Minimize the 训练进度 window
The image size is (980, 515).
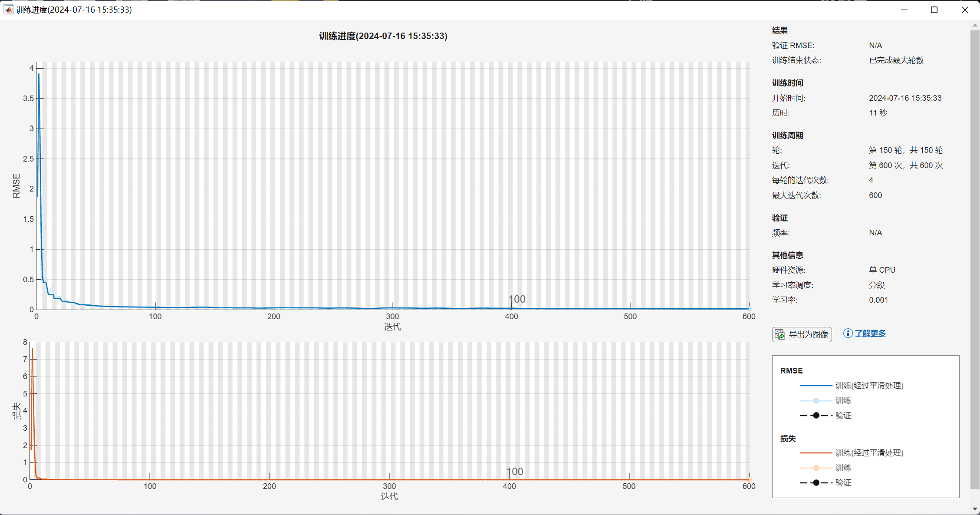coord(904,10)
